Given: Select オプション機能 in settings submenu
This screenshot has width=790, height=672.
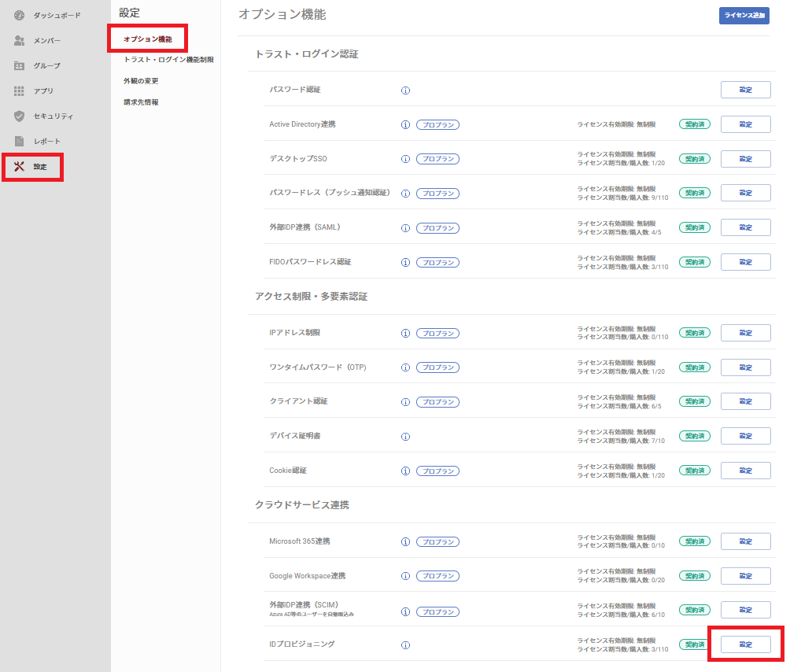Looking at the screenshot, I should point(146,39).
